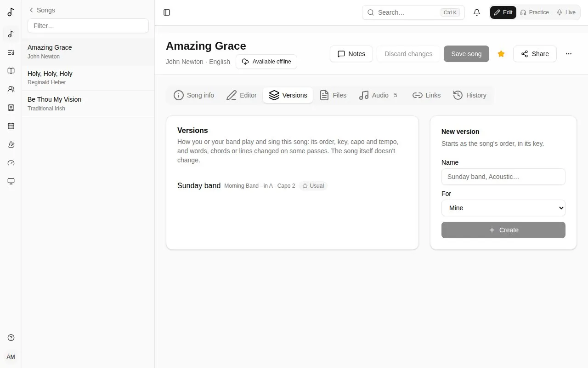Switch to Live mode

coord(566,12)
